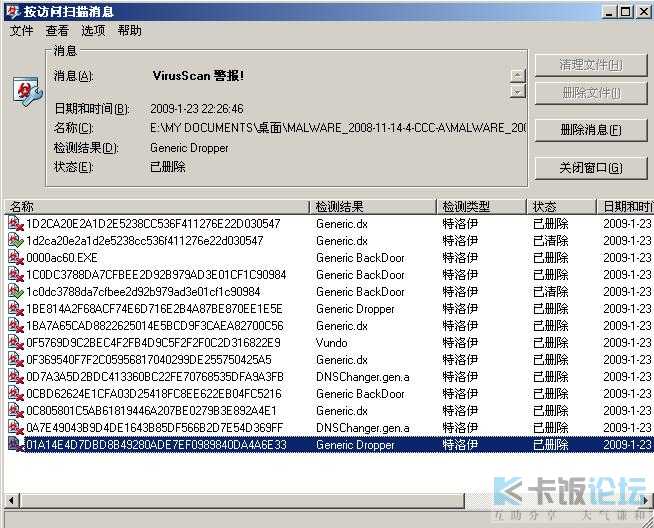Click 已清除 status in lowercase 1d2ca20e row

pos(551,241)
